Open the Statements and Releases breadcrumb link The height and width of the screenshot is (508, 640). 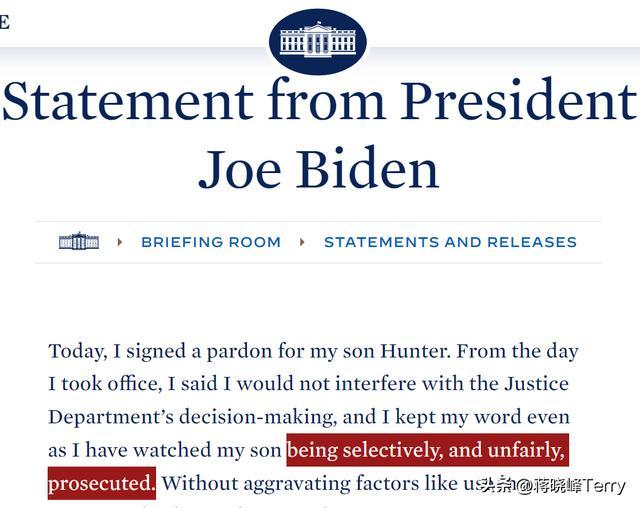pyautogui.click(x=450, y=242)
